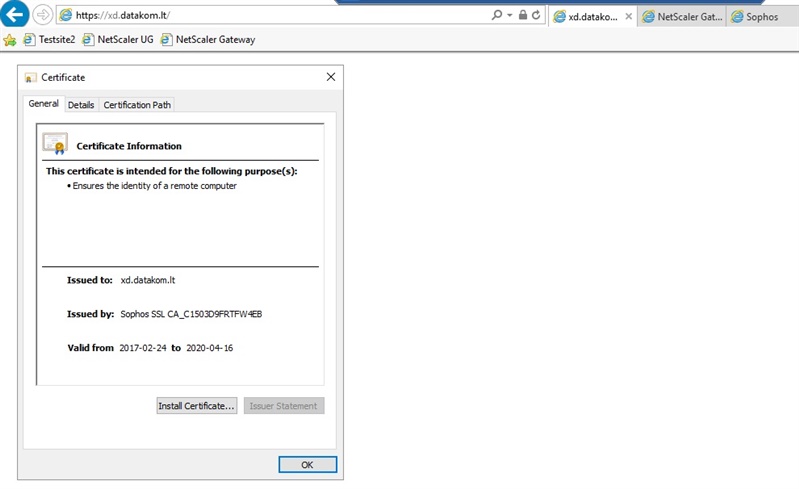Click the page icon beside the URL
The width and height of the screenshot is (799, 489).
pos(66,15)
